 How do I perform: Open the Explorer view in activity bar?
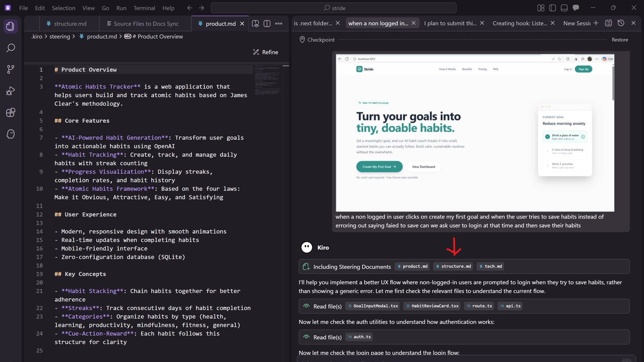click(x=10, y=26)
